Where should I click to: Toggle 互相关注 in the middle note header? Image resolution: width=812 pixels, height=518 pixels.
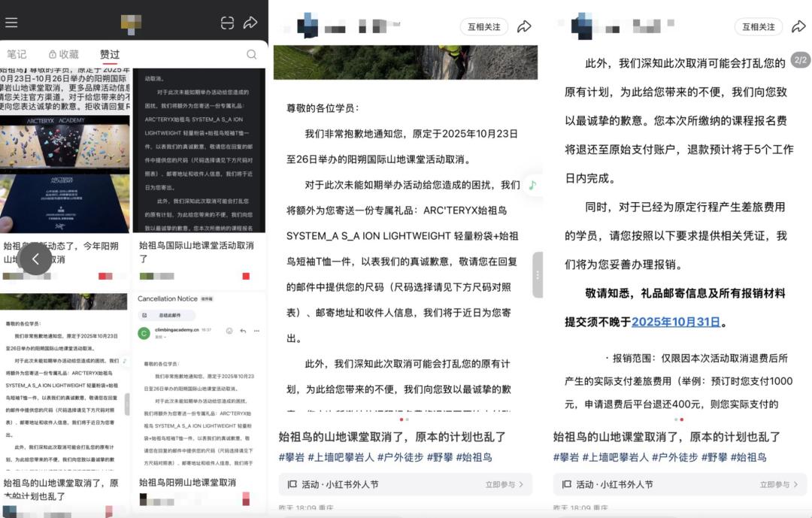click(x=483, y=27)
